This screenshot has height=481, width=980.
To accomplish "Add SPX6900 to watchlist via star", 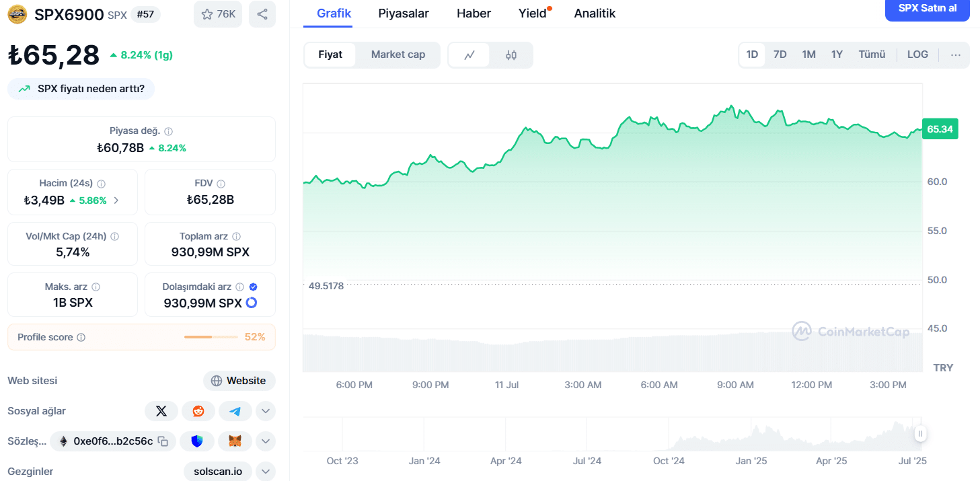I will (218, 14).
